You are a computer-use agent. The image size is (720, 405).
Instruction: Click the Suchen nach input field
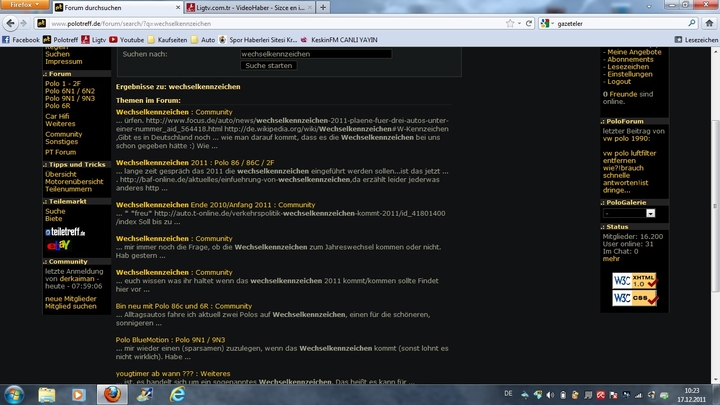pyautogui.click(x=316, y=54)
